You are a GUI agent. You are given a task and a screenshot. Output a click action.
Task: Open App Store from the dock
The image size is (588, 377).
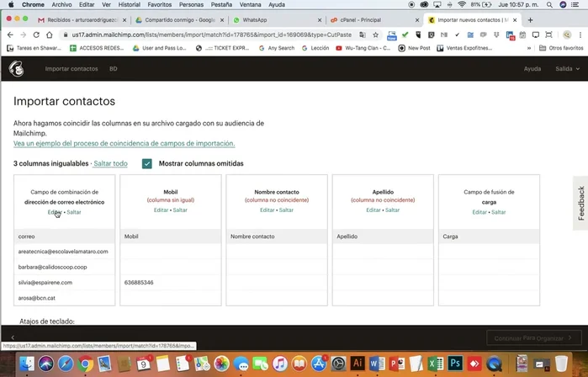319,364
